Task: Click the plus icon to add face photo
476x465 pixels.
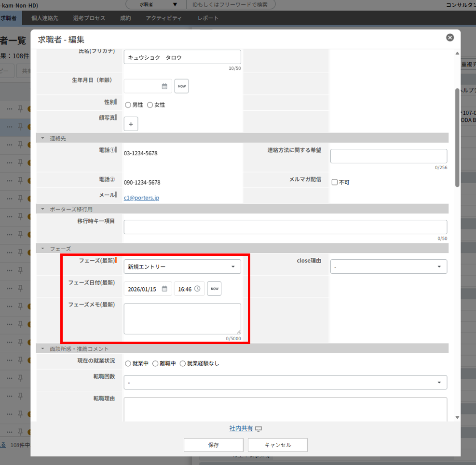Action: pyautogui.click(x=131, y=124)
